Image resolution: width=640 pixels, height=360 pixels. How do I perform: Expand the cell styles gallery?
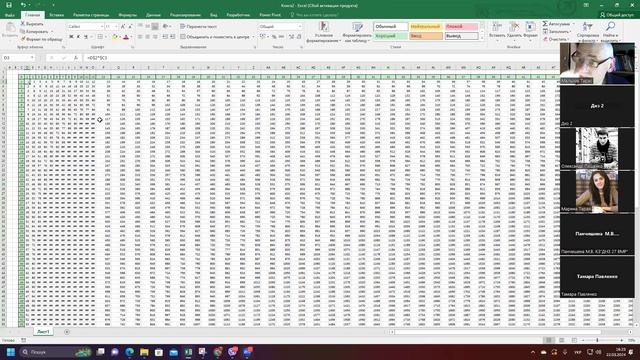(x=482, y=38)
